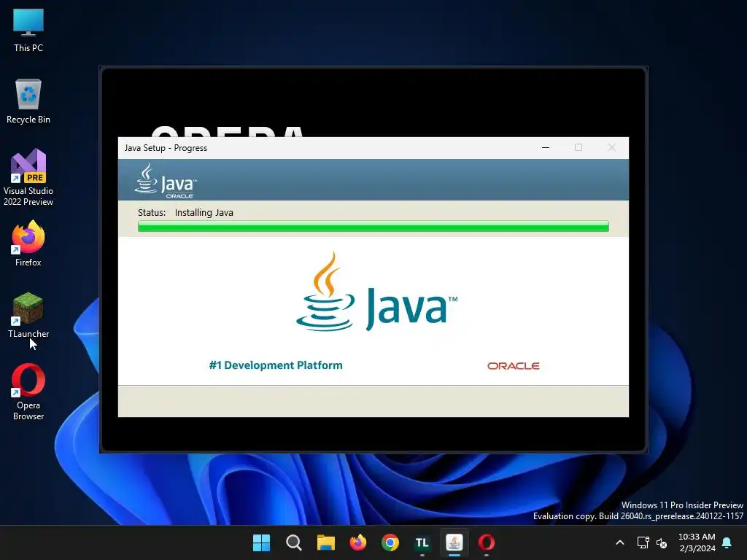Open File Explorer from the taskbar
Image resolution: width=747 pixels, height=560 pixels.
[326, 542]
